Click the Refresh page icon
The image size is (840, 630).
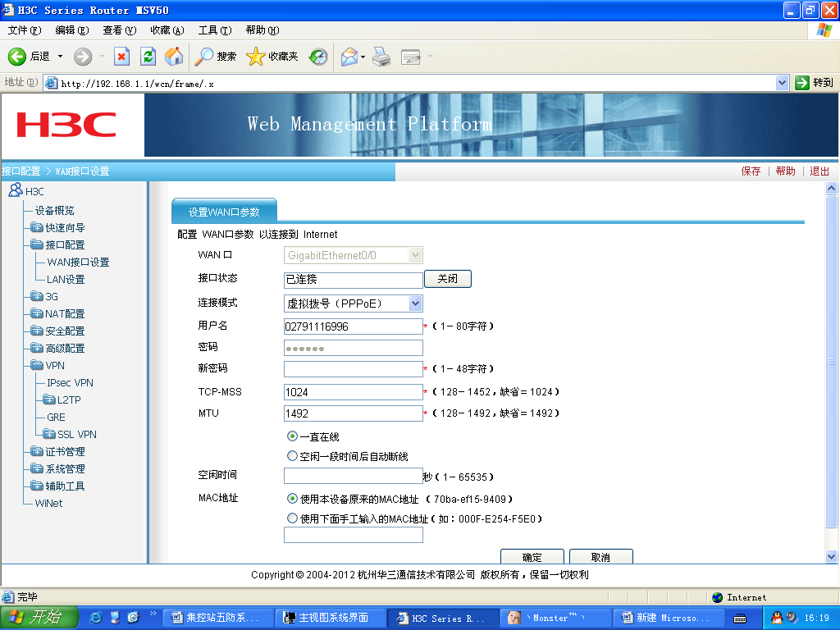148,57
